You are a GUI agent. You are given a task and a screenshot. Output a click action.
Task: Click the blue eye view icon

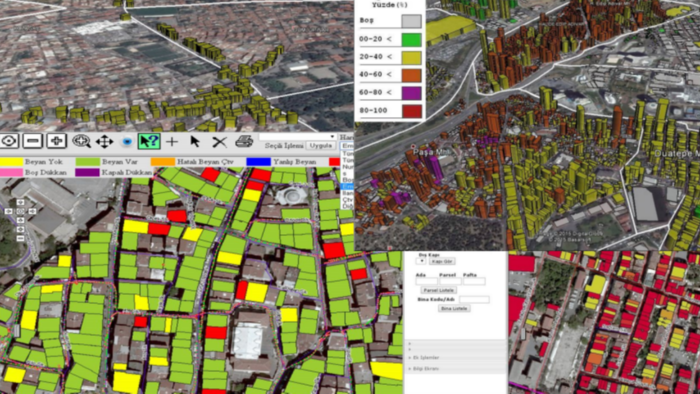[x=127, y=141]
